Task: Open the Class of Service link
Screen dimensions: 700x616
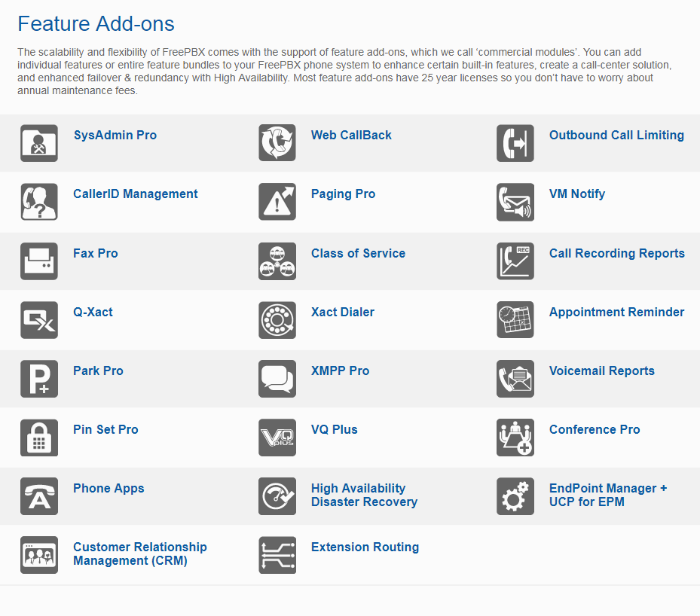Action: coord(359,253)
